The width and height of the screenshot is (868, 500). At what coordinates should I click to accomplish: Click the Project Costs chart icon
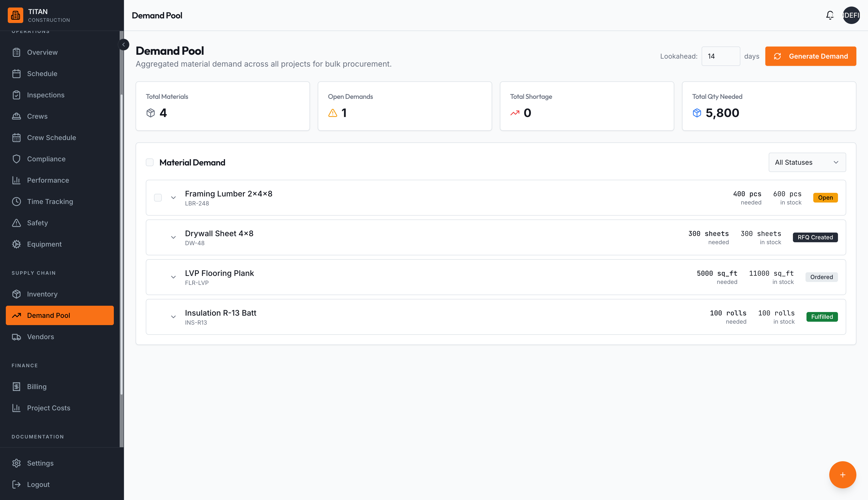pyautogui.click(x=16, y=408)
